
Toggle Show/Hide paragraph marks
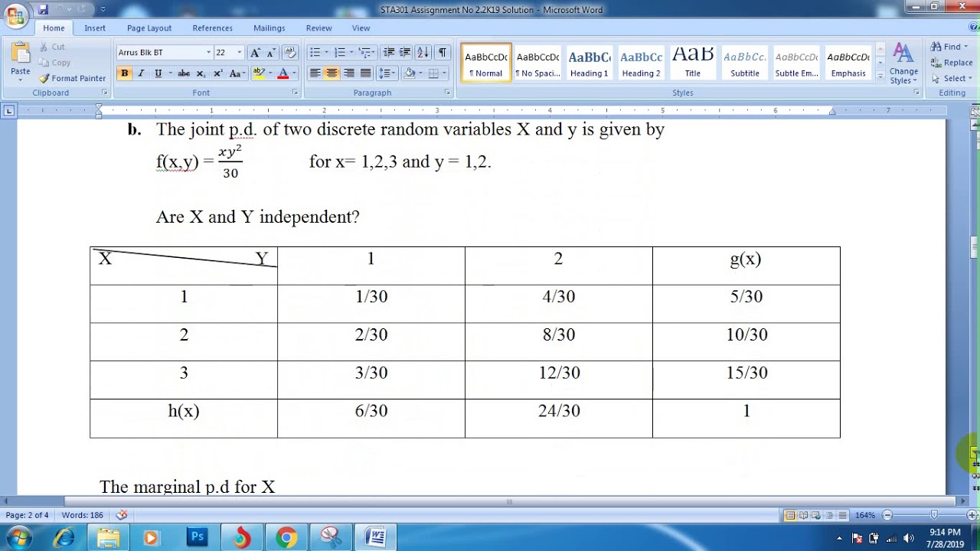click(443, 53)
